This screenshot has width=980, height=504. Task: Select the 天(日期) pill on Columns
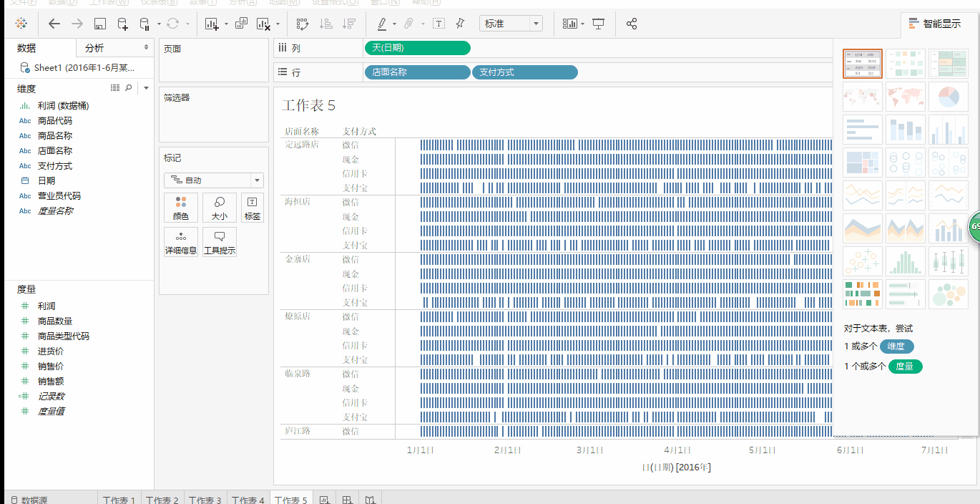[417, 48]
